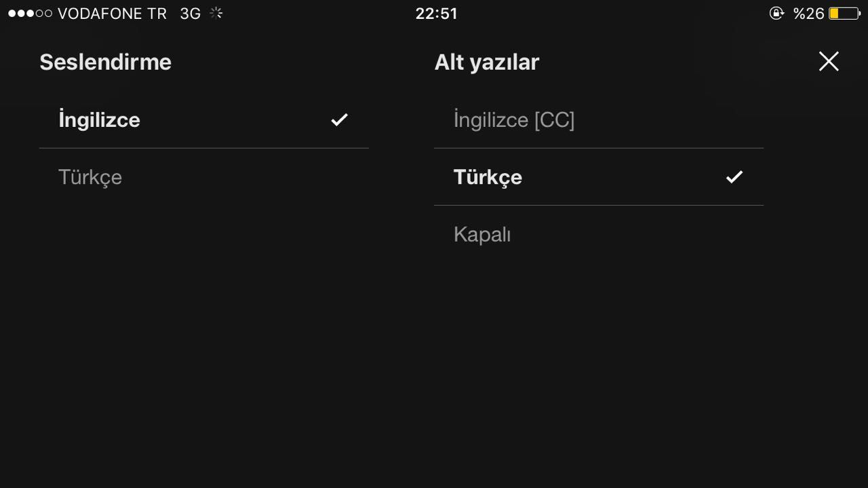Choose İngilizce [CC] subtitles
The image size is (868, 488).
pyautogui.click(x=514, y=120)
